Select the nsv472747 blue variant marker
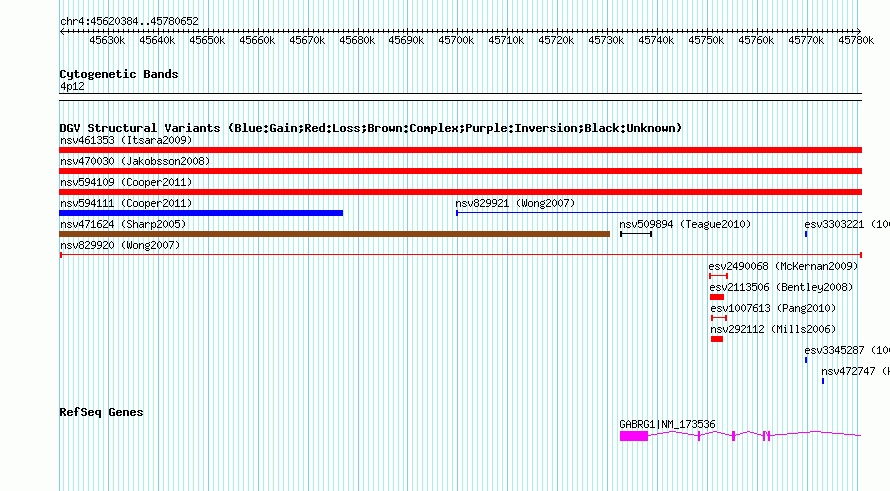Screen dimensions: 890x491 pyautogui.click(x=823, y=381)
